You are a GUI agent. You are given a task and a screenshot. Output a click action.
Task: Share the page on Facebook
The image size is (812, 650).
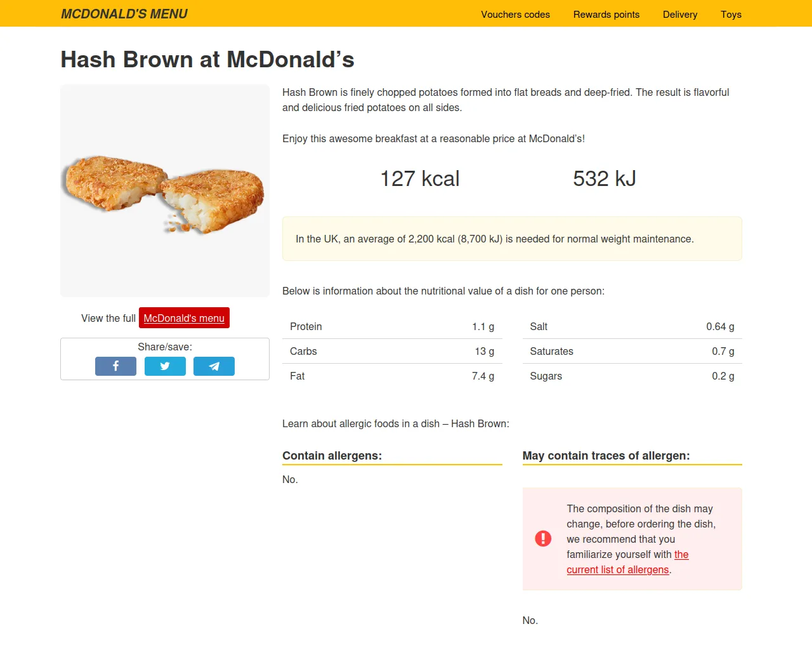point(115,366)
